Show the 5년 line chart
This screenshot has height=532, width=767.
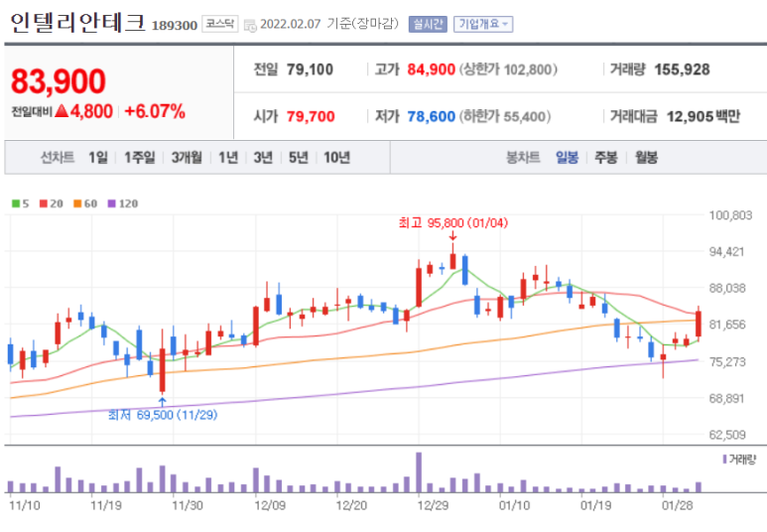299,158
